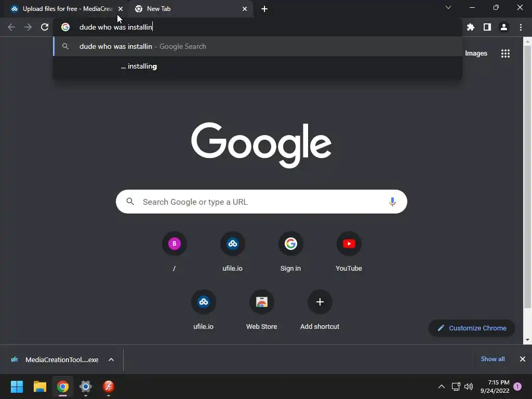Expand MediaCreationTool download options chevron
The width and height of the screenshot is (532, 399).
coord(111,360)
